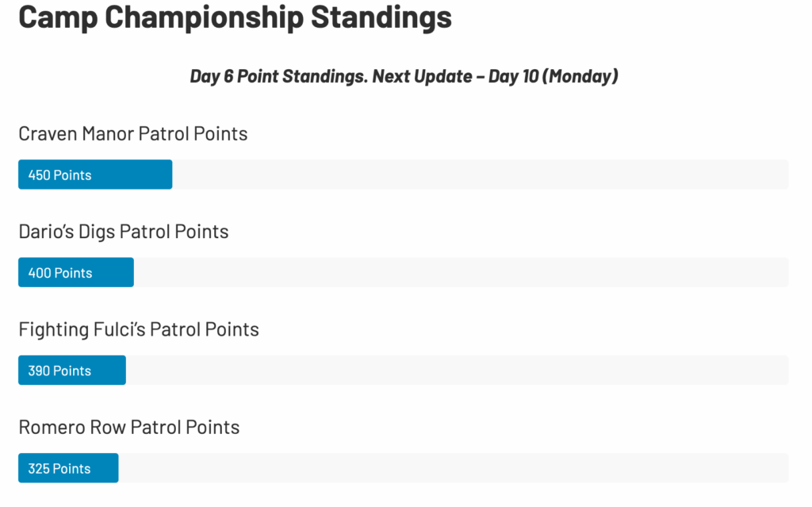
Task: Click the empty gray track of Dario's Digs bar
Action: [461, 272]
